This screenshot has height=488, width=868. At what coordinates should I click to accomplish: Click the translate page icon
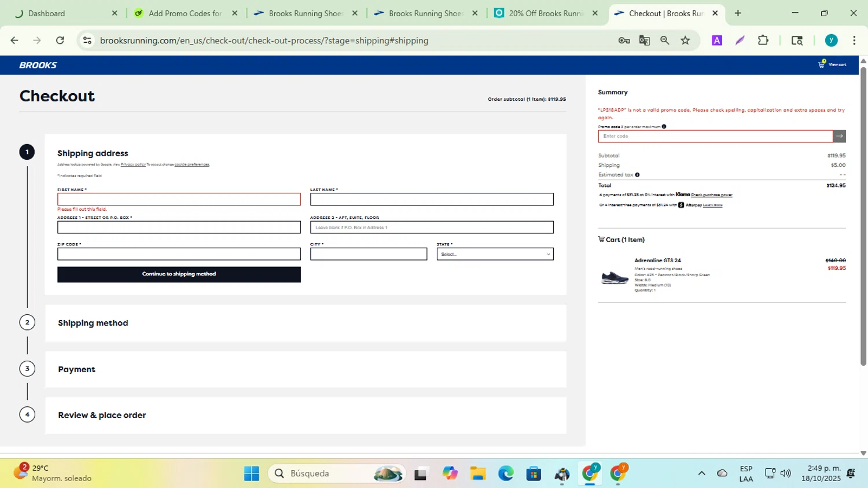point(644,40)
